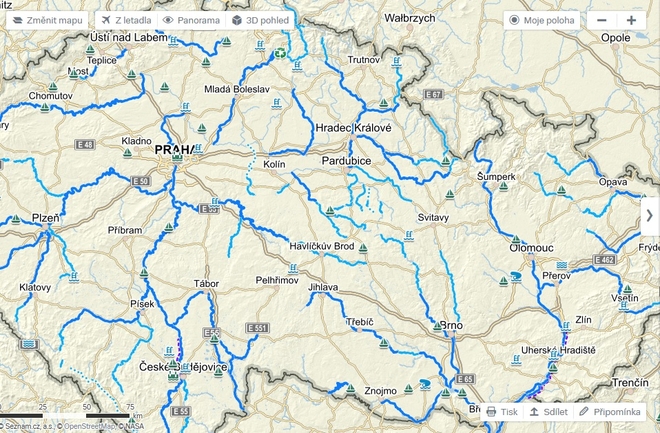The image size is (660, 433).
Task: Select the weir icon near Pelhřimov
Action: click(293, 268)
